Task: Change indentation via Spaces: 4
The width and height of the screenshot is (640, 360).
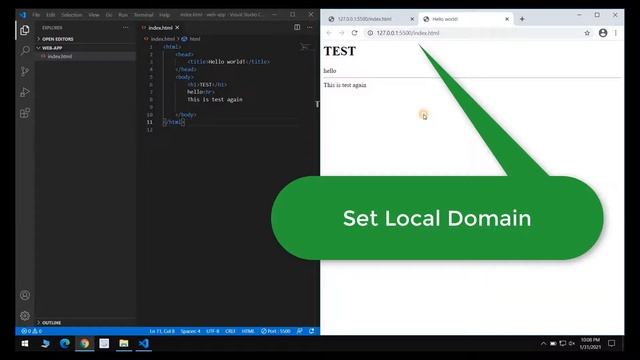Action: point(191,331)
